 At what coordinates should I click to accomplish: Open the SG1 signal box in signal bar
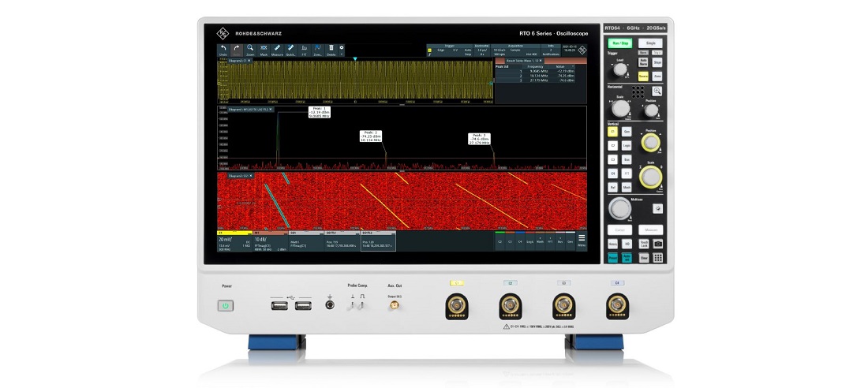point(305,242)
